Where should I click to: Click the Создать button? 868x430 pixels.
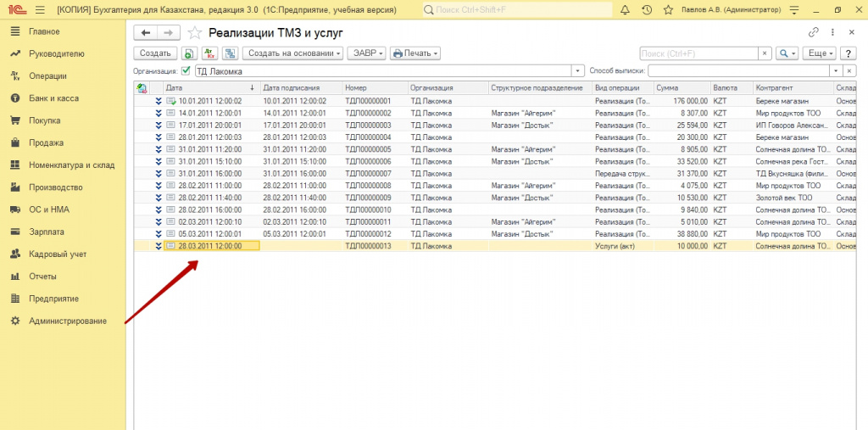tap(155, 53)
